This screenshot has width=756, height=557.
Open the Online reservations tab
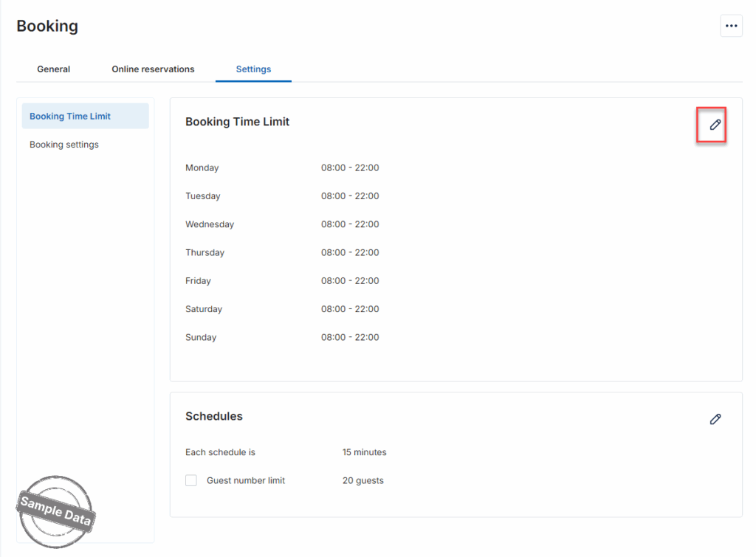click(153, 69)
